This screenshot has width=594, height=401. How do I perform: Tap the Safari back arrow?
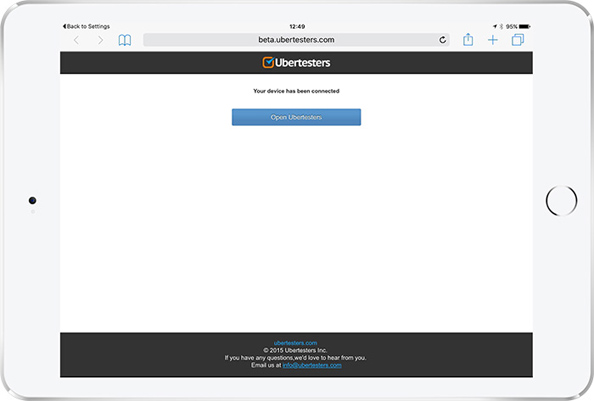click(77, 40)
